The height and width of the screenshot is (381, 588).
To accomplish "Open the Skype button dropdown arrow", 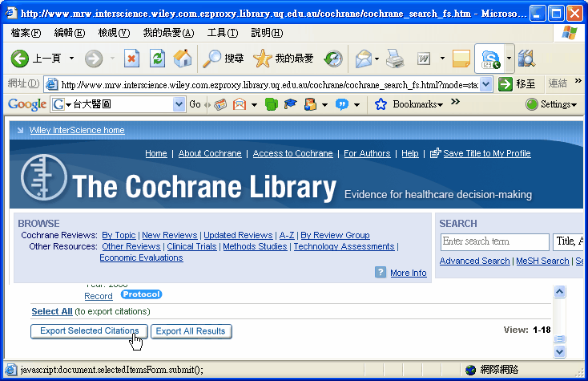I will pyautogui.click(x=509, y=59).
